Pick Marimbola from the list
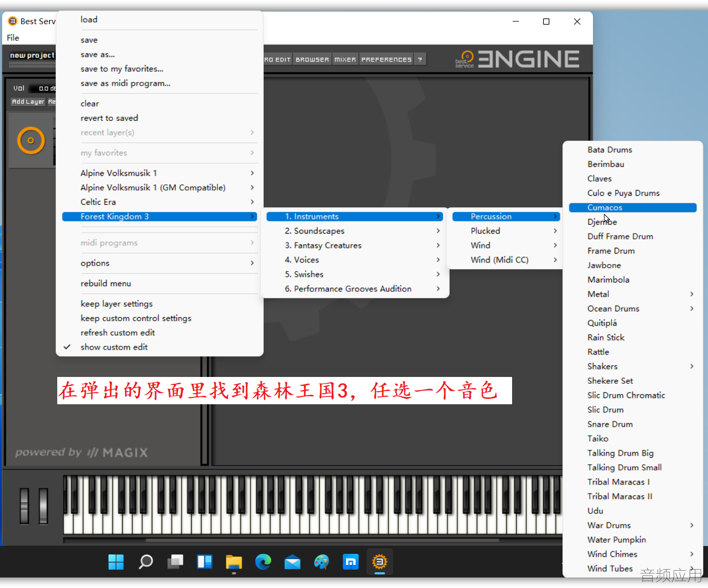Viewport: 708px width, 588px height. tap(633, 280)
